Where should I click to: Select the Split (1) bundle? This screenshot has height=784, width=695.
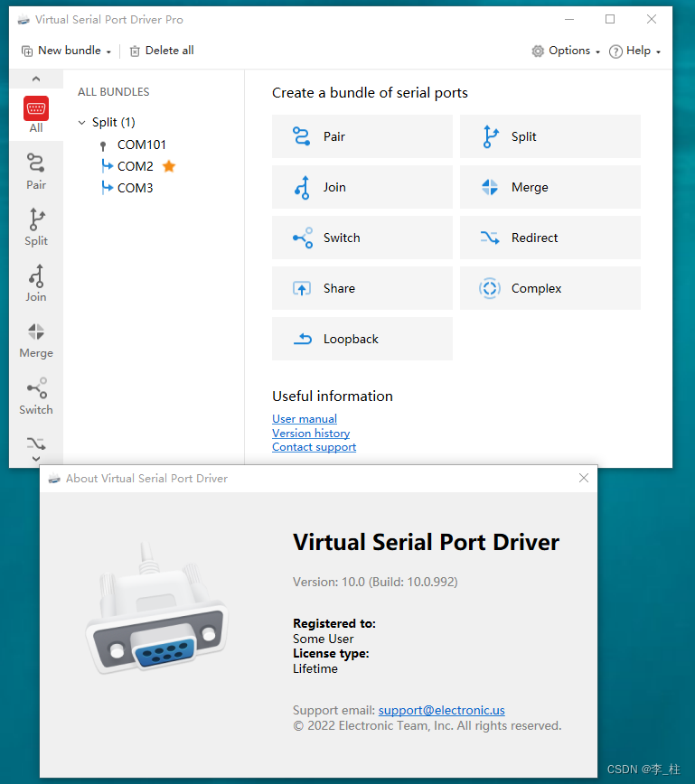114,123
